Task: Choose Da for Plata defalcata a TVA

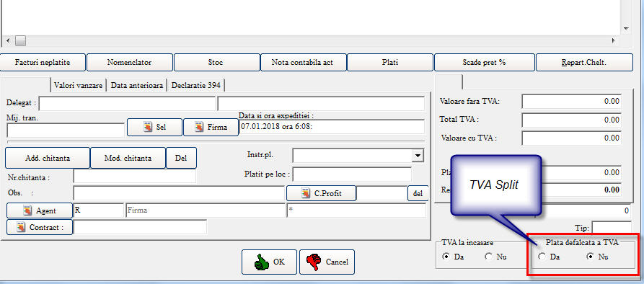Action: click(x=542, y=257)
